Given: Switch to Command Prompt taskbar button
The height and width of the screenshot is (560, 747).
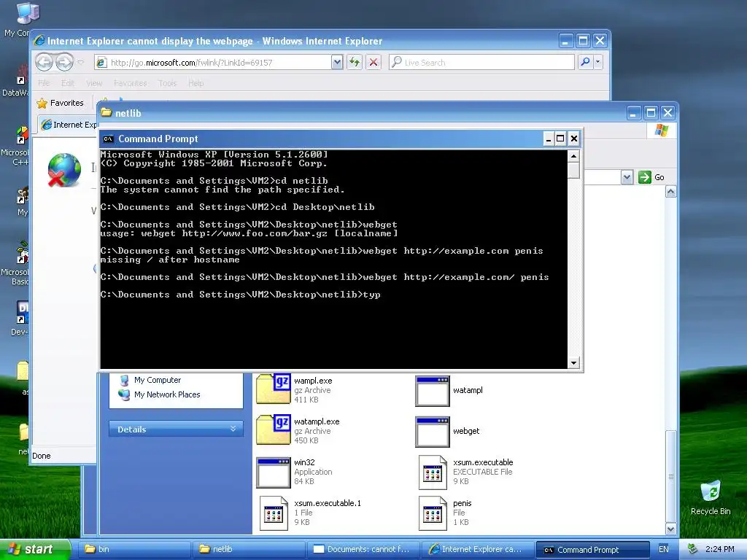Looking at the screenshot, I should (x=592, y=549).
